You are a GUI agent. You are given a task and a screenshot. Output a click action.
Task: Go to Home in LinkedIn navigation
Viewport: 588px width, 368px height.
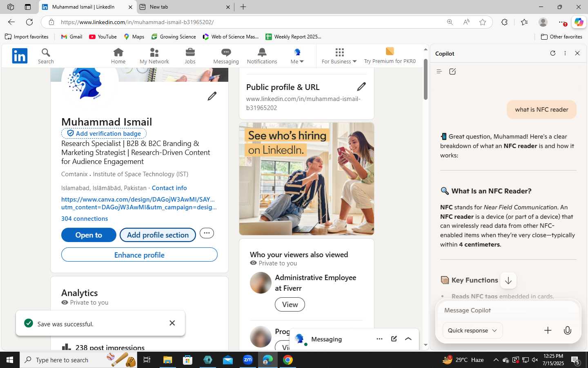118,56
